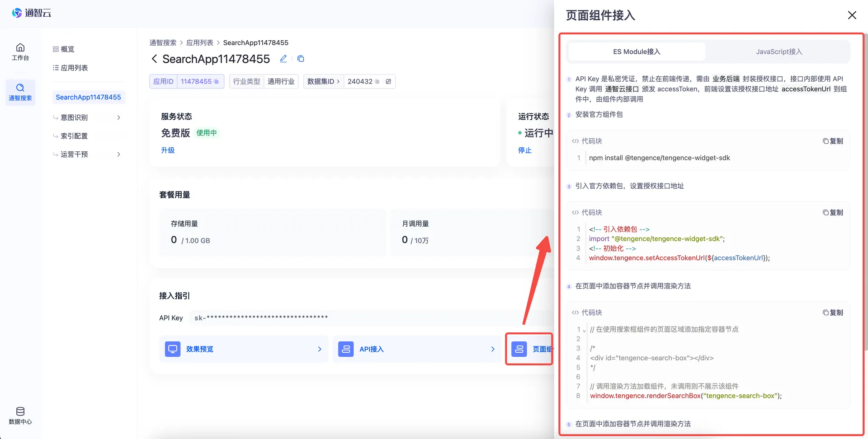
Task: Click the 0 / 1.00 GB storage value
Action: pyautogui.click(x=190, y=240)
